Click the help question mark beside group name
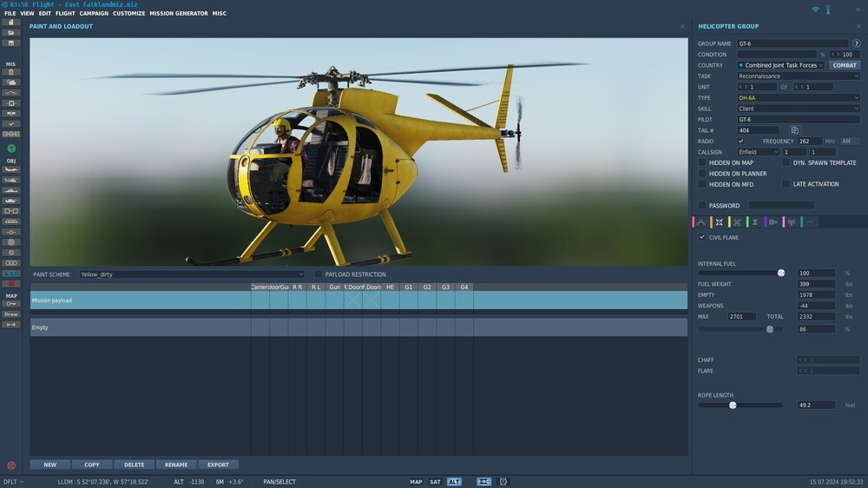 [x=856, y=43]
